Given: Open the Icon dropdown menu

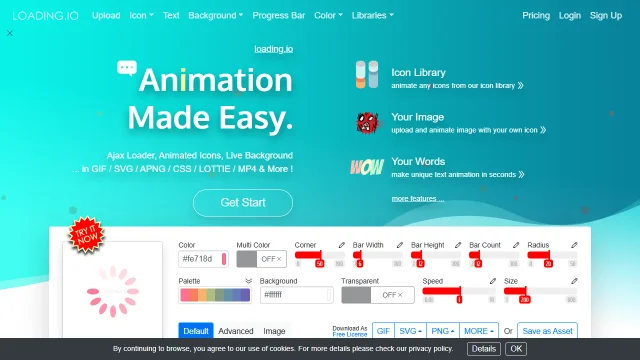Looking at the screenshot, I should (141, 16).
